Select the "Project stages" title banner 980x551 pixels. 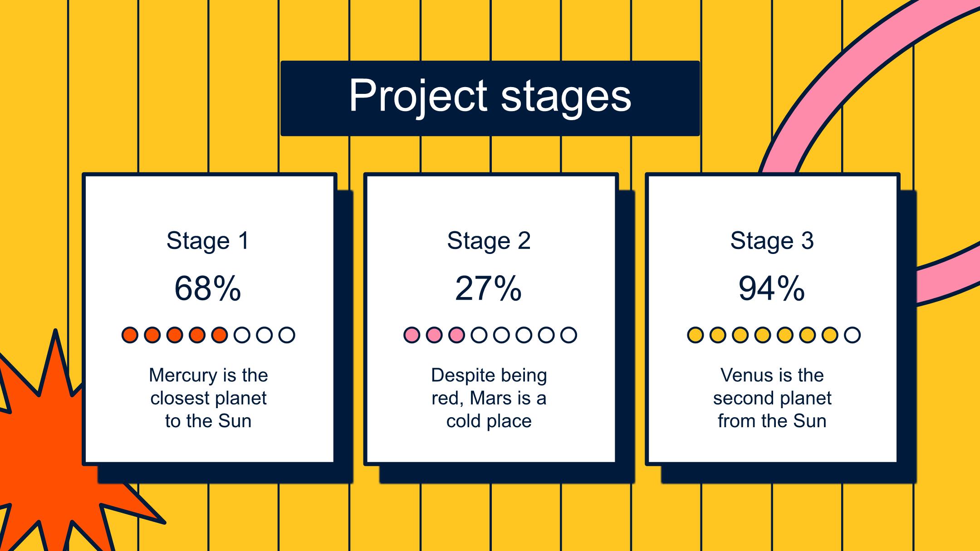(x=490, y=98)
